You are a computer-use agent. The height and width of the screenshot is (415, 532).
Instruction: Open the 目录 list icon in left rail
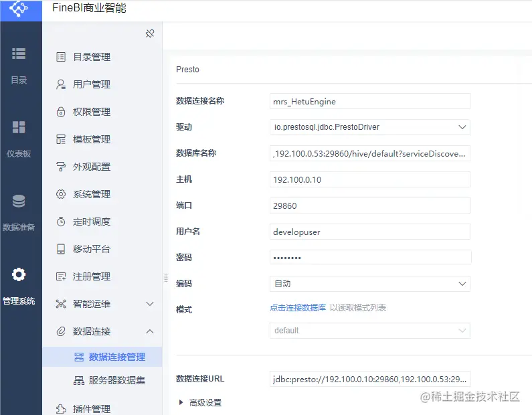19,54
